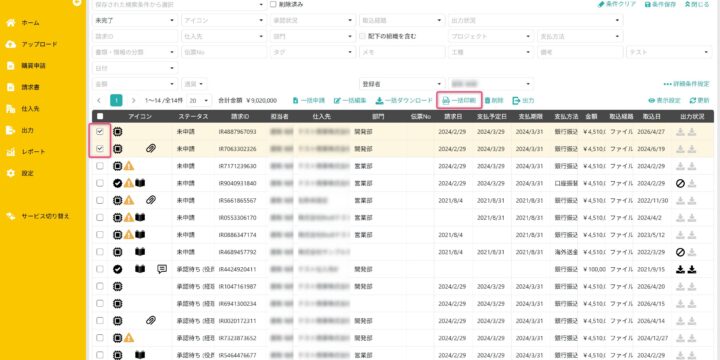Click the 取込日 cell 2022/11/30

click(x=652, y=200)
